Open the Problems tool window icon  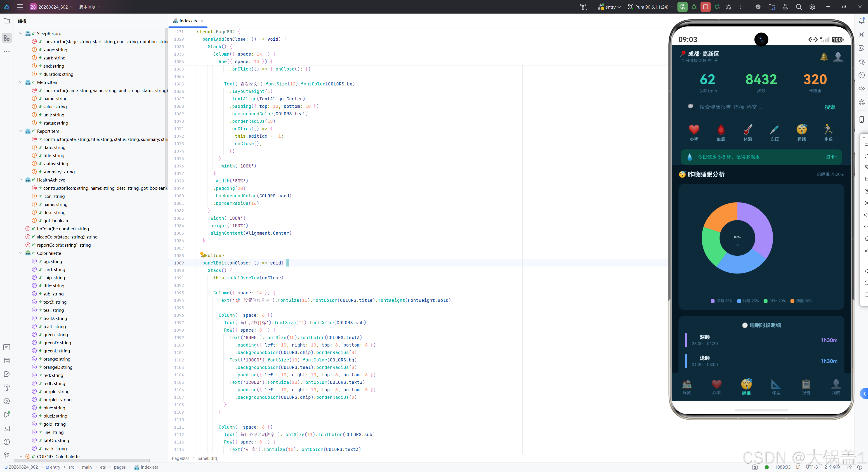click(x=7, y=442)
